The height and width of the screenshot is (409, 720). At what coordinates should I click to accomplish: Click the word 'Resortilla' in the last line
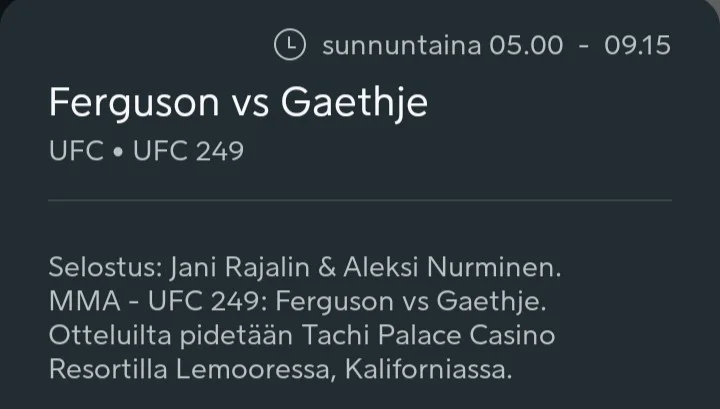point(112,369)
